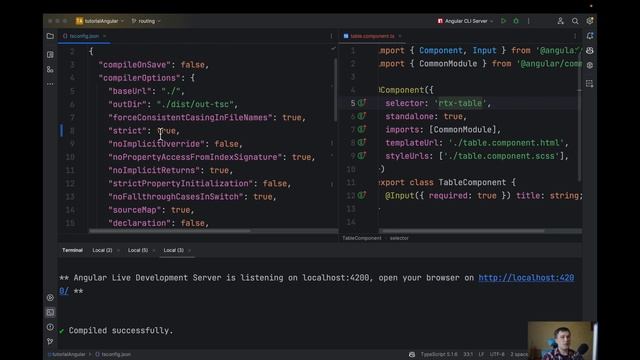This screenshot has height=360, width=640.
Task: Open the vertical dots menu beside Debug
Action: click(528, 21)
